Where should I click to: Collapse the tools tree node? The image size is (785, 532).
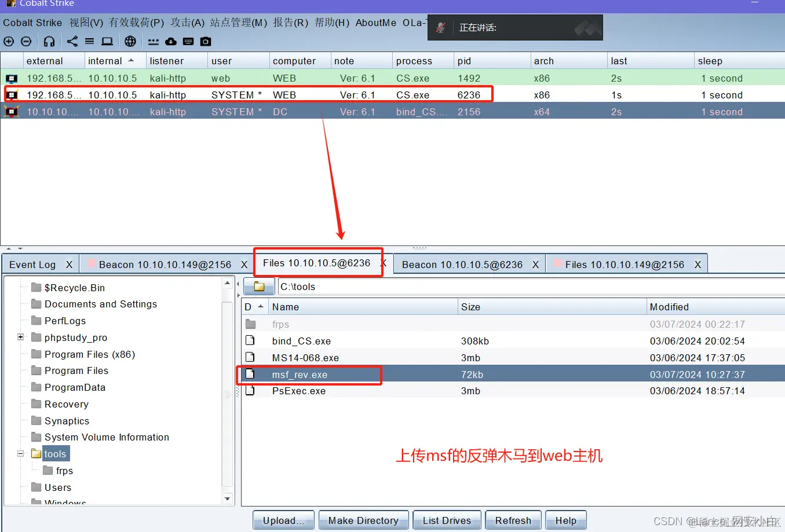pos(20,453)
